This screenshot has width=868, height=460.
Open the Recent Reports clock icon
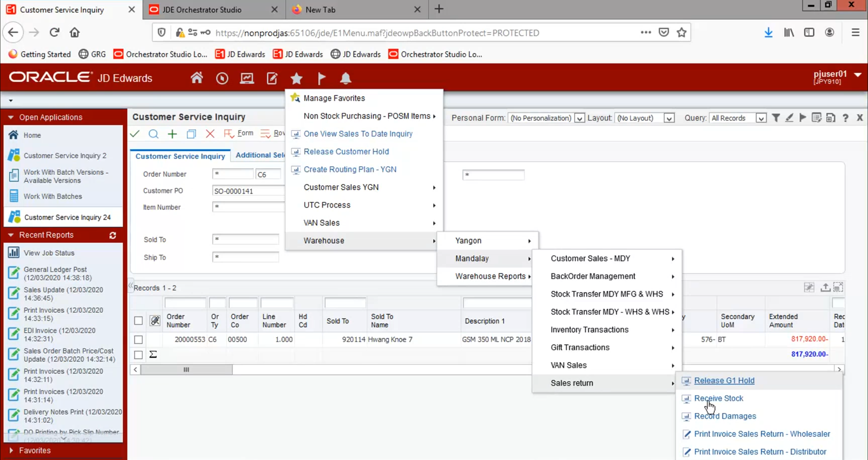click(x=222, y=78)
